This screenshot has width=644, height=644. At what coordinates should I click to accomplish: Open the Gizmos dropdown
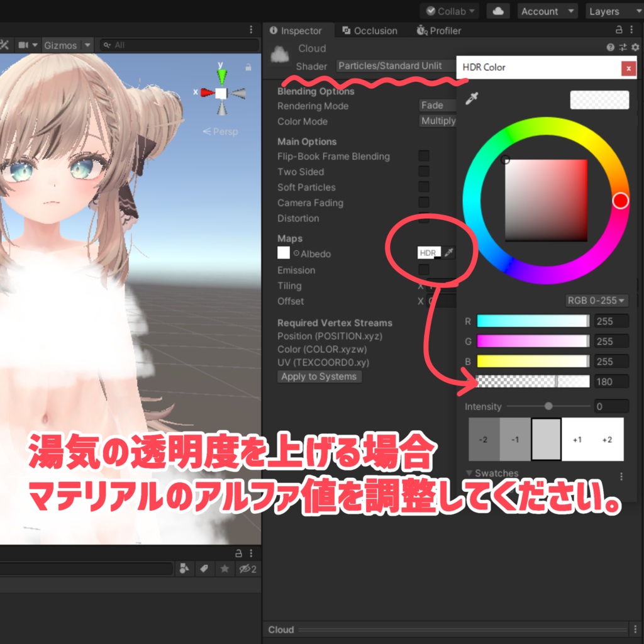point(66,45)
